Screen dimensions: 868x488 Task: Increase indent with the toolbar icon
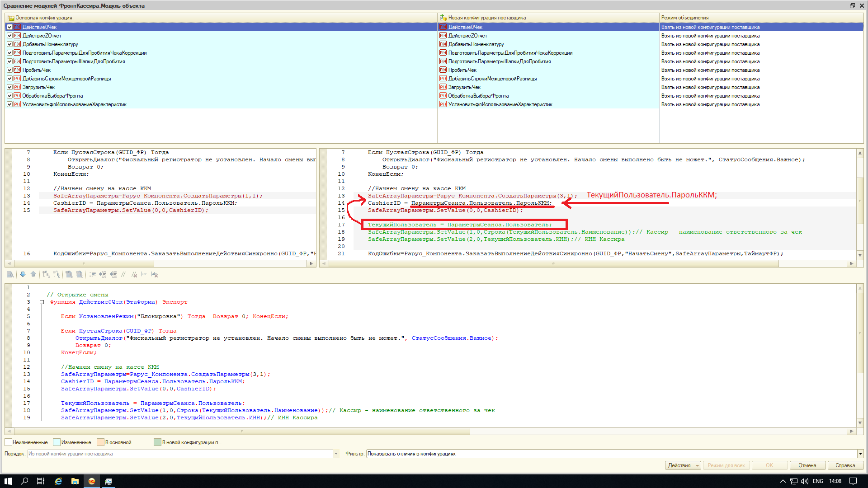pyautogui.click(x=103, y=274)
